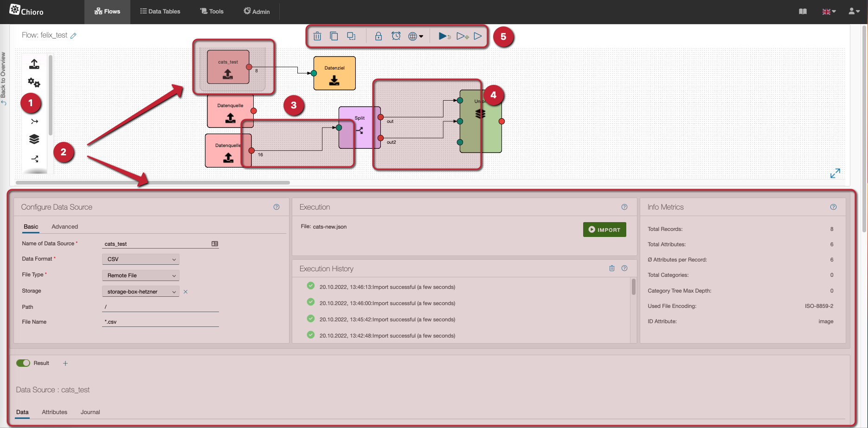Image resolution: width=868 pixels, height=428 pixels.
Task: Select the gears processor icon in sidebar
Action: tap(34, 83)
